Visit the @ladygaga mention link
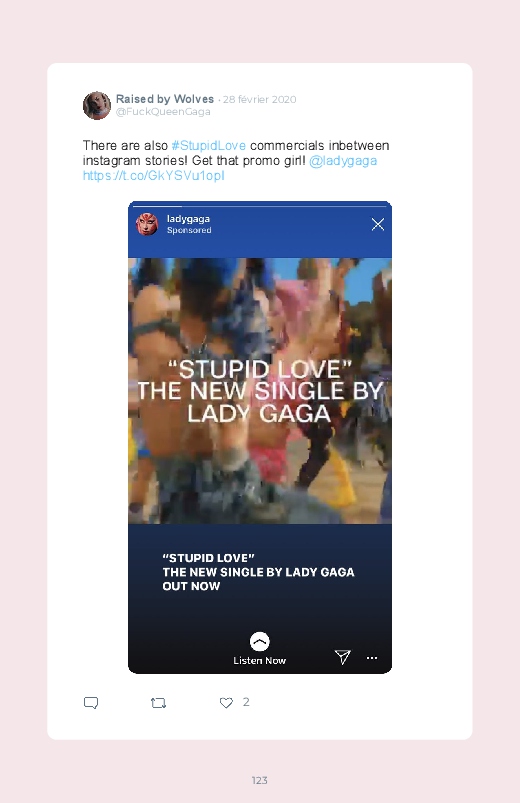Image resolution: width=520 pixels, height=803 pixels. tap(343, 161)
